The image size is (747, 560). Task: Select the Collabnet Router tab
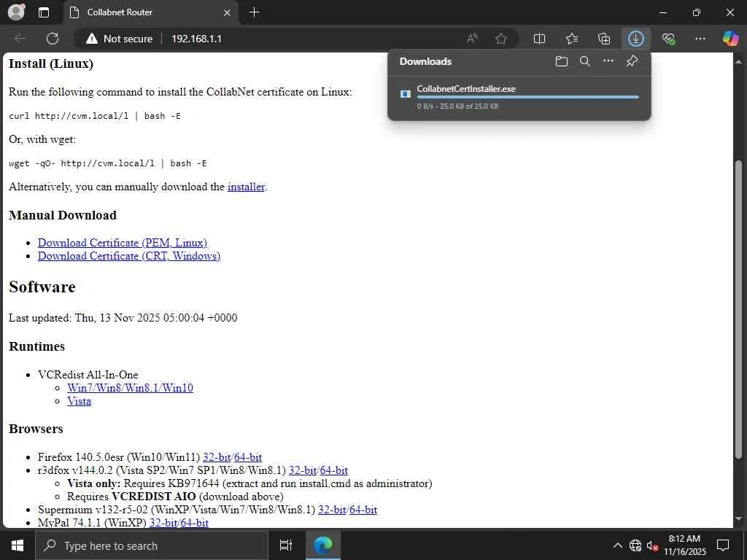[150, 12]
